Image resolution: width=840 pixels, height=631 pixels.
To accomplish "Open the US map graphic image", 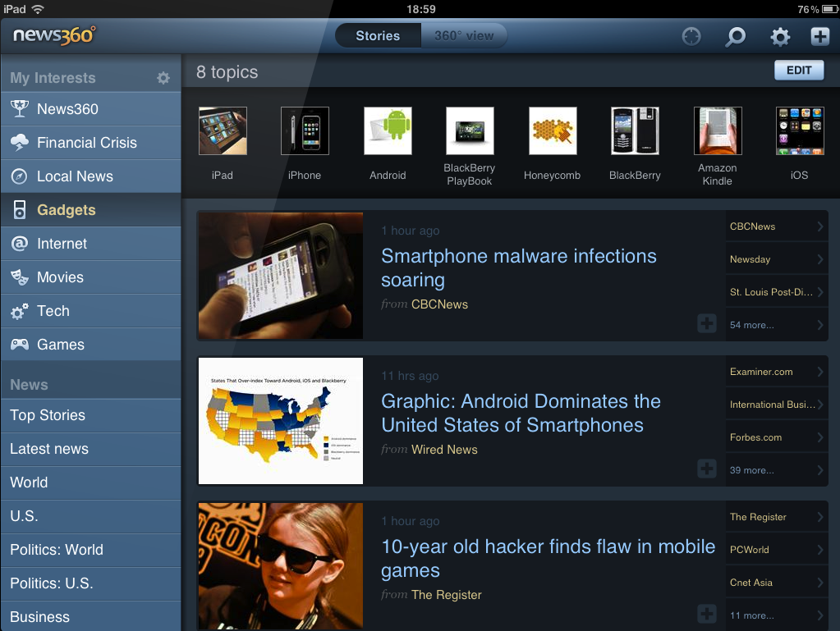I will (x=281, y=421).
